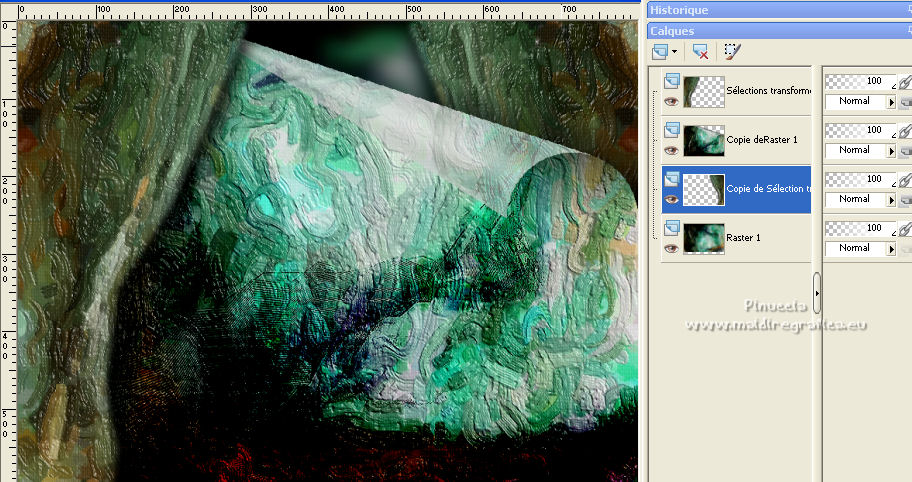The image size is (912, 482).
Task: Set opacity slider of Copie deRaster 1
Action: click(861, 130)
